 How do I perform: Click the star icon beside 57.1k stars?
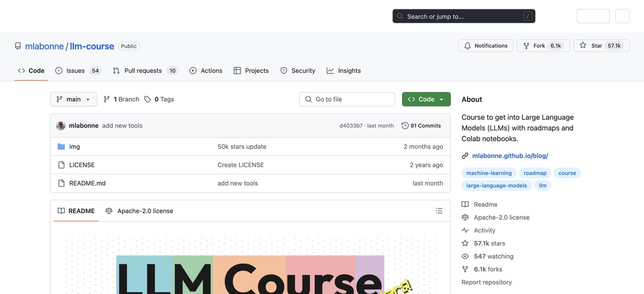point(465,243)
